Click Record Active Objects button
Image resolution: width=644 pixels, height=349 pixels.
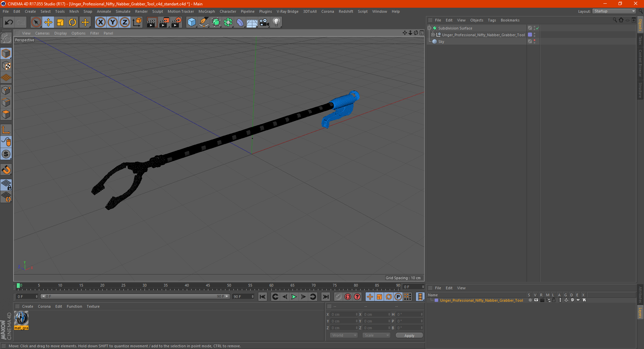[338, 297]
